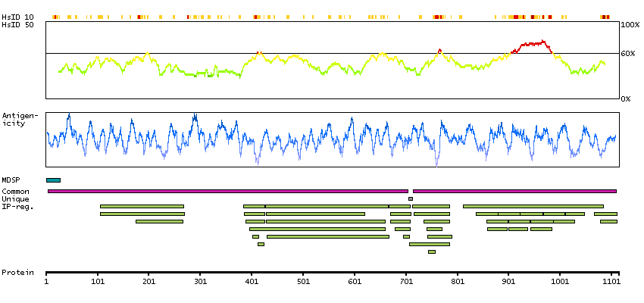The width and height of the screenshot is (644, 303).
Task: Click the 100% axis label
Action: (x=630, y=25)
